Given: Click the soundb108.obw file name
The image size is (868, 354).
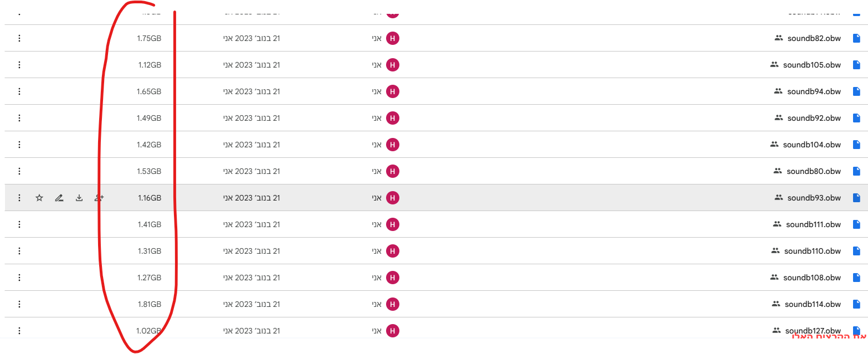Looking at the screenshot, I should [x=812, y=278].
